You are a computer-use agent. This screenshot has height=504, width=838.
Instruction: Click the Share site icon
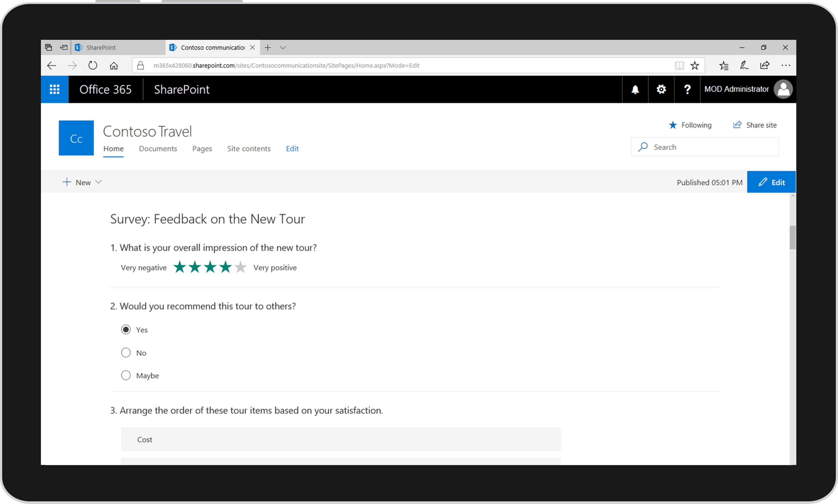[x=737, y=125]
